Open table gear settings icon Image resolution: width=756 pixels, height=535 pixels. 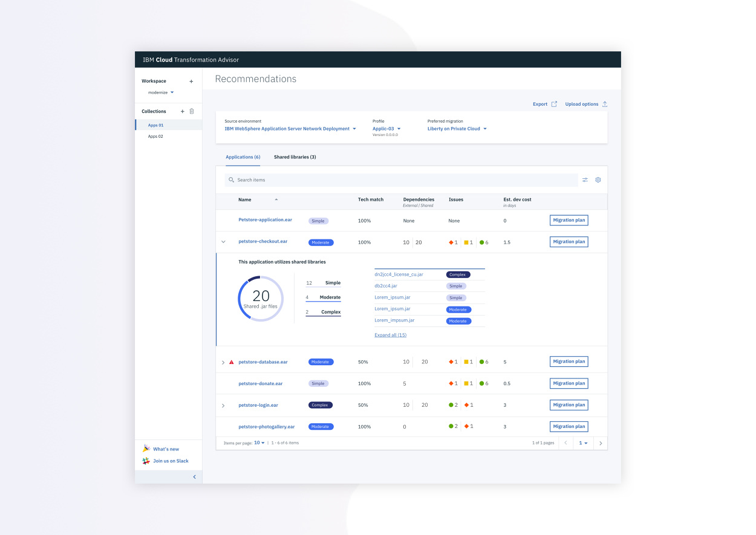pos(598,180)
